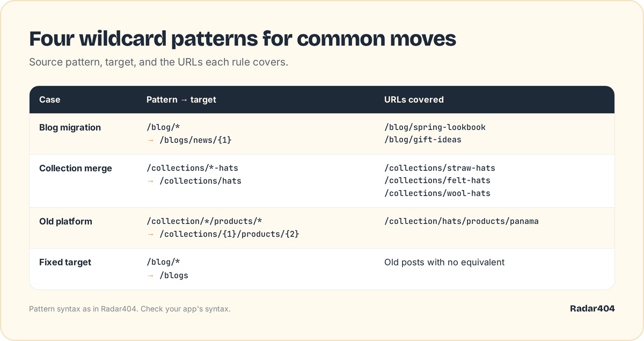Click the "/blog/spring-lookbook" URL
644x341 pixels.
435,127
